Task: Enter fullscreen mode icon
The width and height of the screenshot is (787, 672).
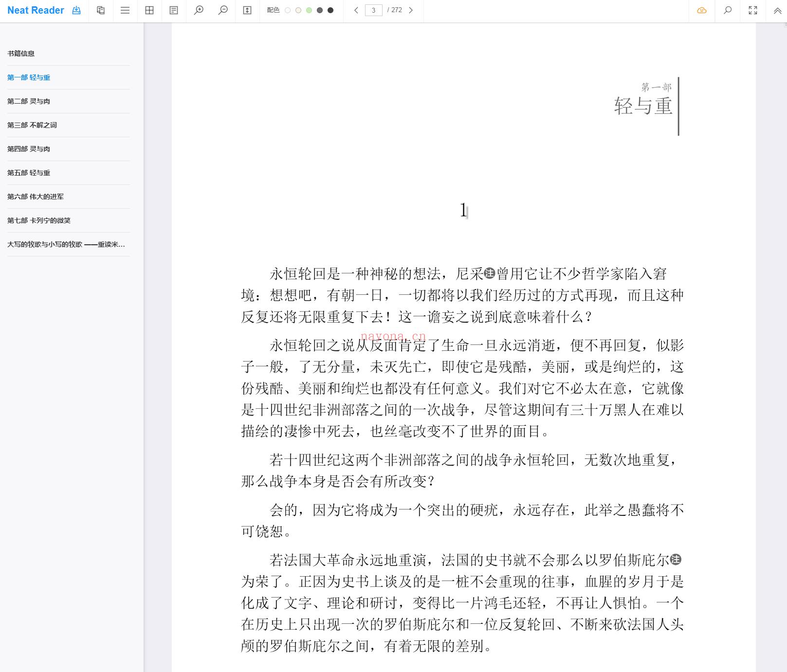Action: click(753, 10)
